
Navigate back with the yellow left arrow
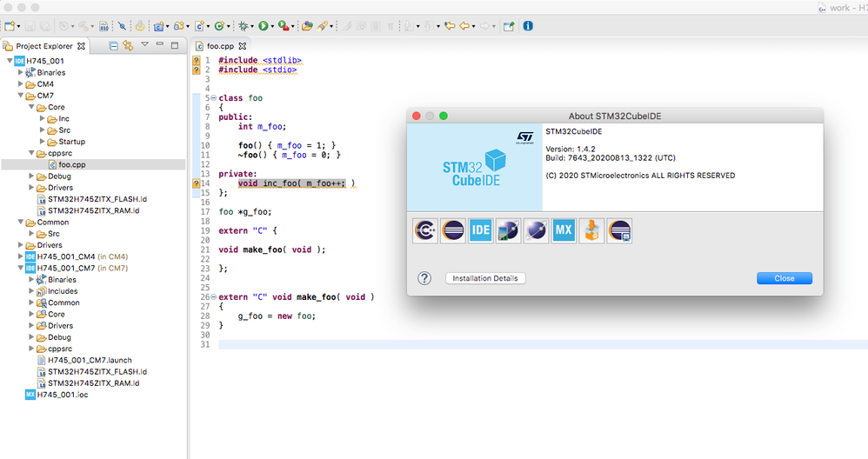coord(464,26)
